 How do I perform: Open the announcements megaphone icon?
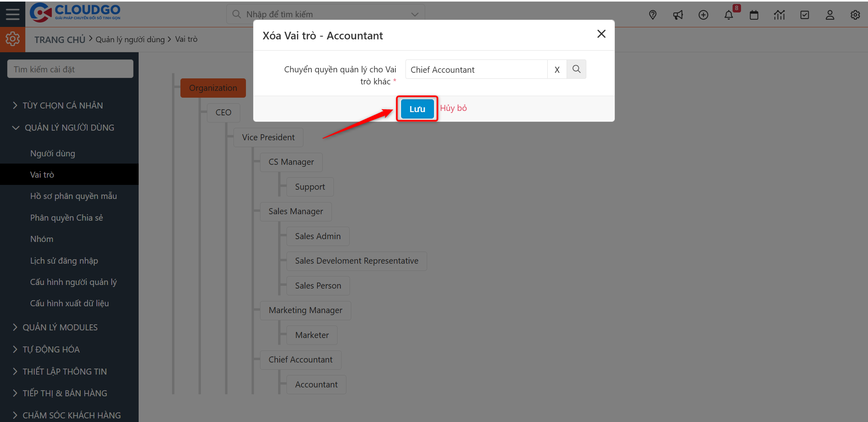coord(678,14)
